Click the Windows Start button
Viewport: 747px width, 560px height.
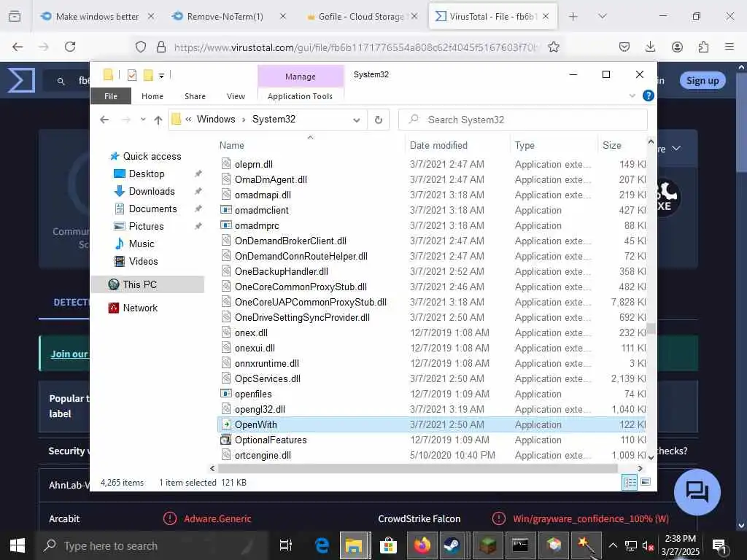click(18, 545)
